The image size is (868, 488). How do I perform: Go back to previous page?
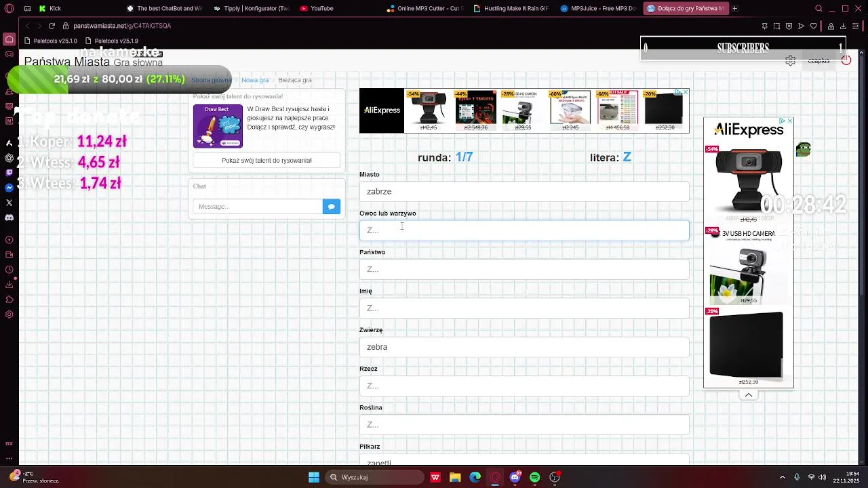click(27, 26)
